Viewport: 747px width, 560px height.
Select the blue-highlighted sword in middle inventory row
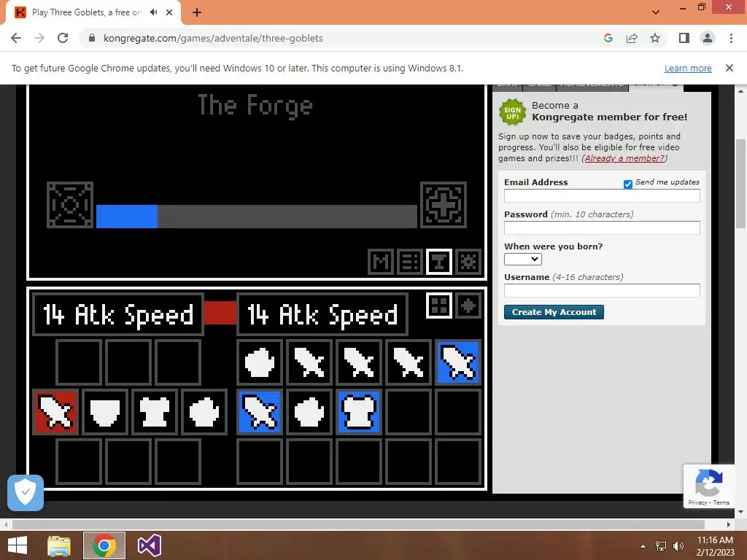tap(260, 412)
